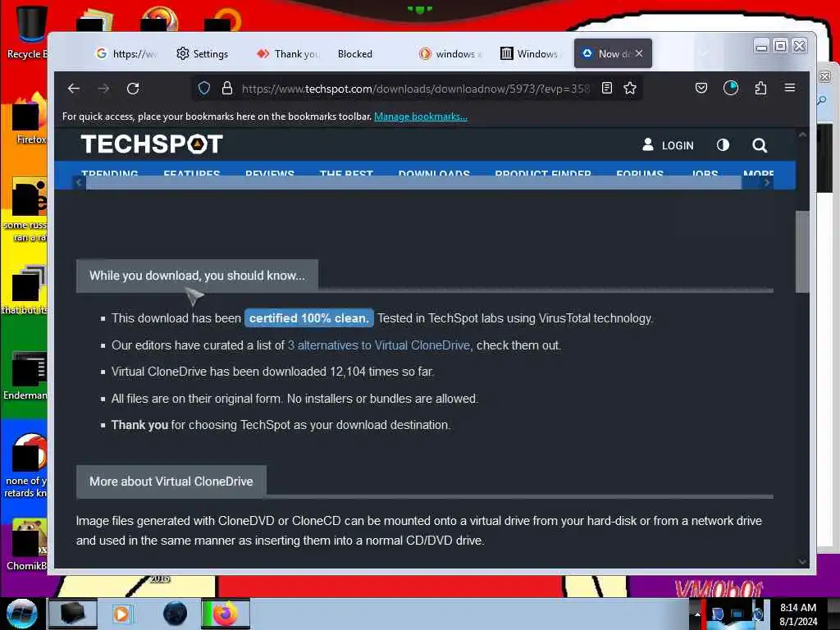840x630 pixels.
Task: Open media player taskbar icon
Action: 121,614
